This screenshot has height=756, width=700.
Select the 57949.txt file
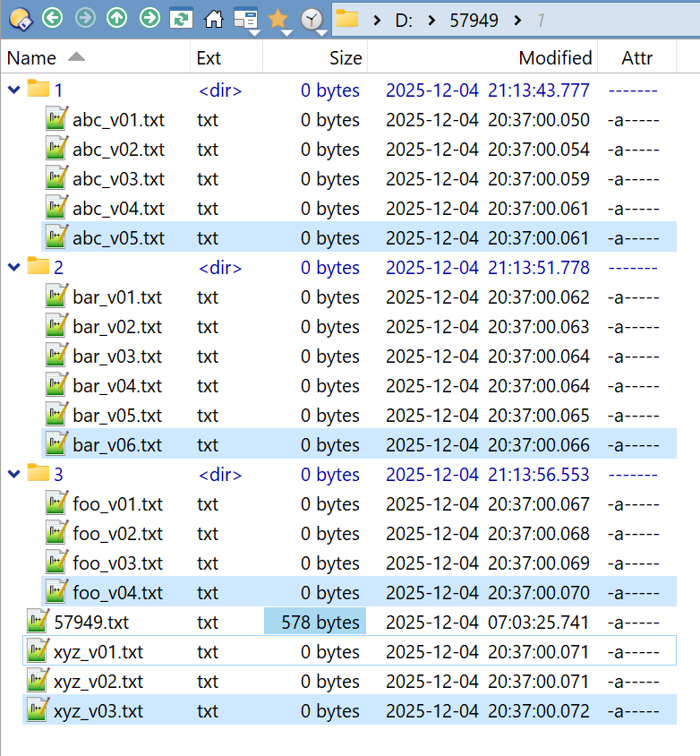[x=90, y=622]
